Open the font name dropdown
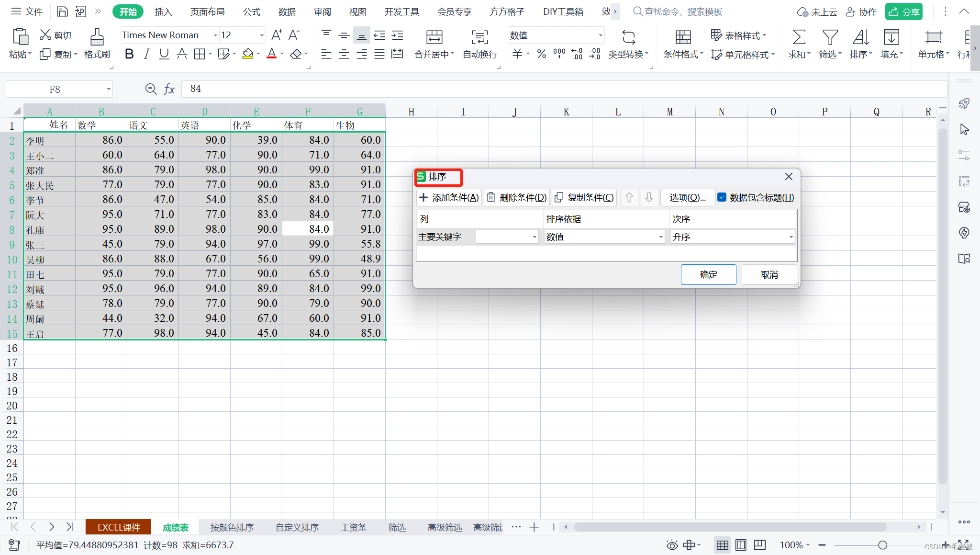 click(x=215, y=35)
